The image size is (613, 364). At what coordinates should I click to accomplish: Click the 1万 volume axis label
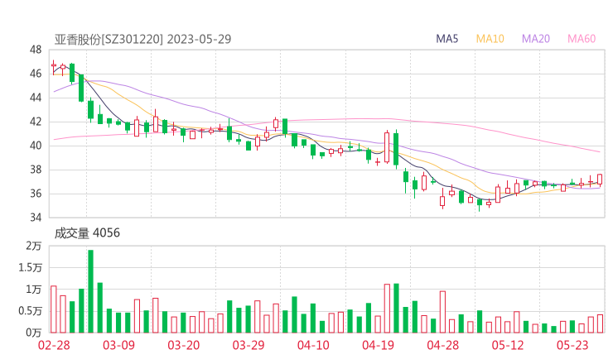(34, 290)
